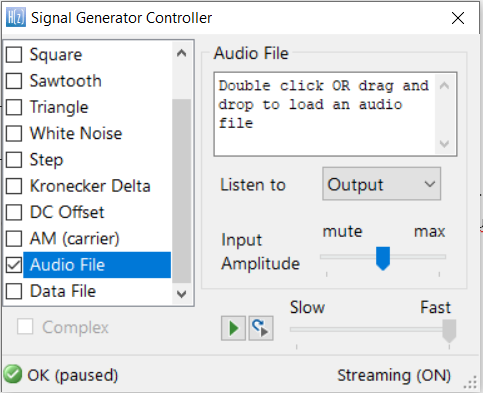The height and width of the screenshot is (393, 483).
Task: Select the Kronecker Delta list item label
Action: point(90,186)
